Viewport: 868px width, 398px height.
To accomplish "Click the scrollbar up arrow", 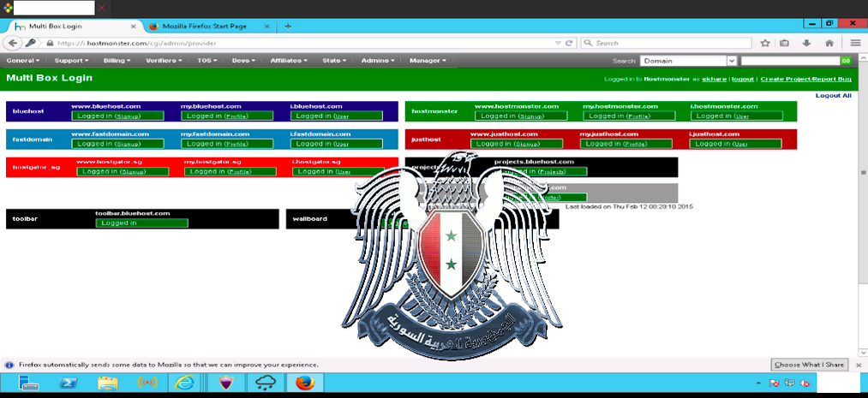I will click(863, 56).
